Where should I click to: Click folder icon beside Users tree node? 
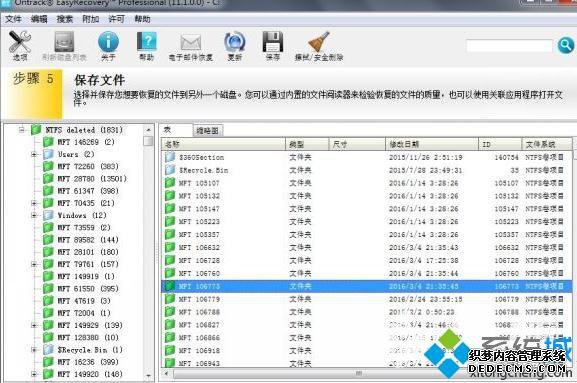point(48,154)
